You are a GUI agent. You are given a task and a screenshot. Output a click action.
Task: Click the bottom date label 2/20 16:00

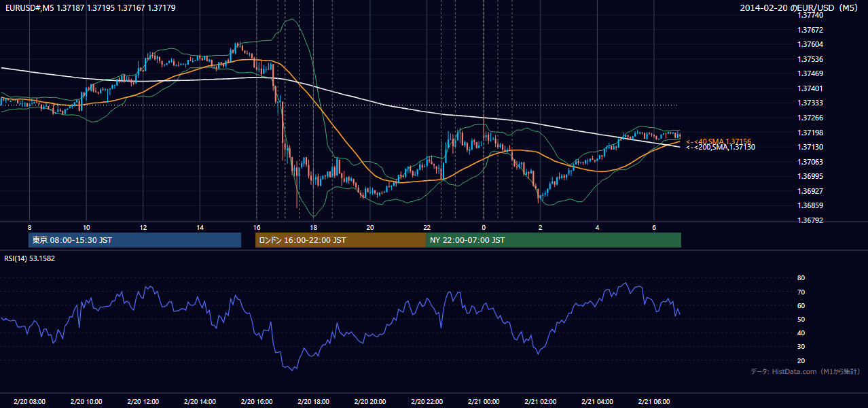click(x=256, y=402)
